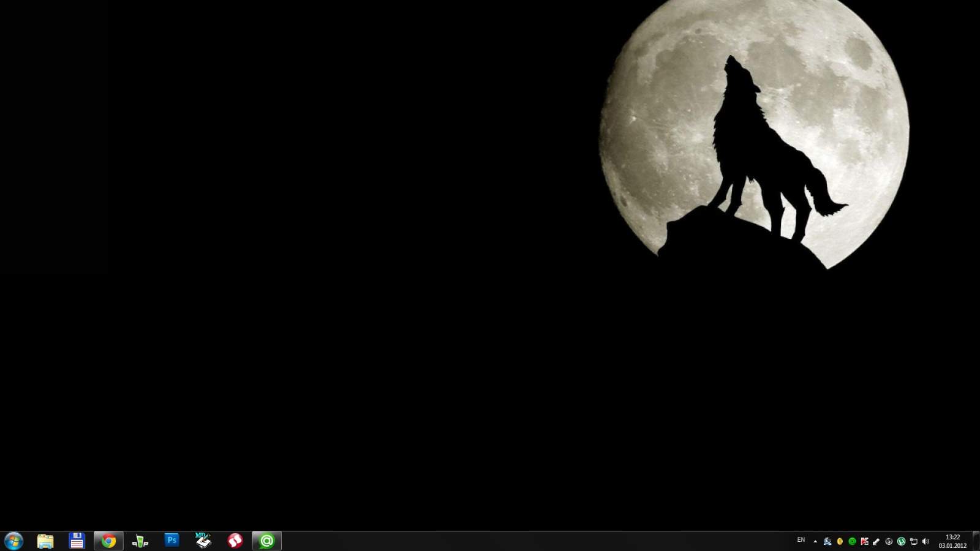Viewport: 980px width, 551px height.
Task: Click the yellow coin tray icon
Action: tap(840, 541)
